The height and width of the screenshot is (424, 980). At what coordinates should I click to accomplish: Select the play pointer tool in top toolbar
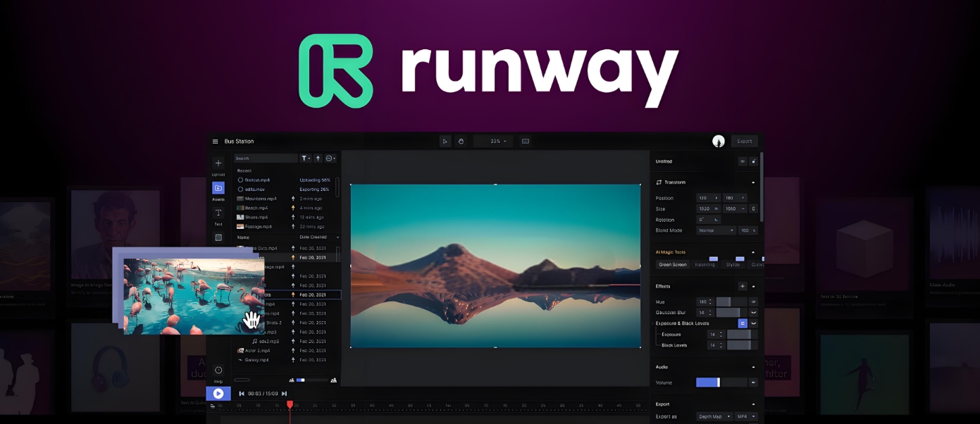coord(445,142)
